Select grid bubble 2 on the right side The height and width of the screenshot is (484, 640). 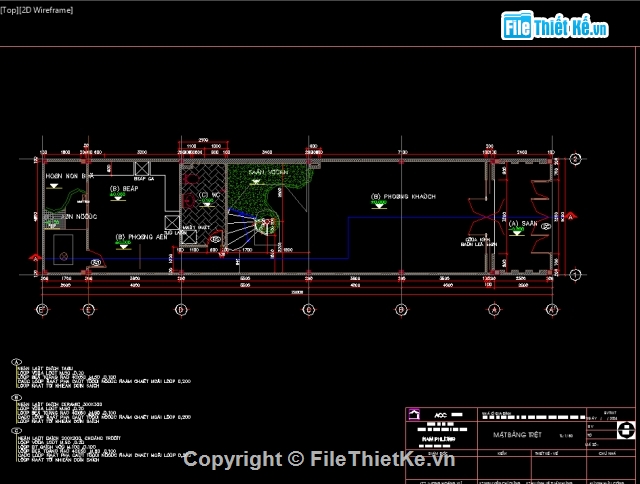point(575,159)
